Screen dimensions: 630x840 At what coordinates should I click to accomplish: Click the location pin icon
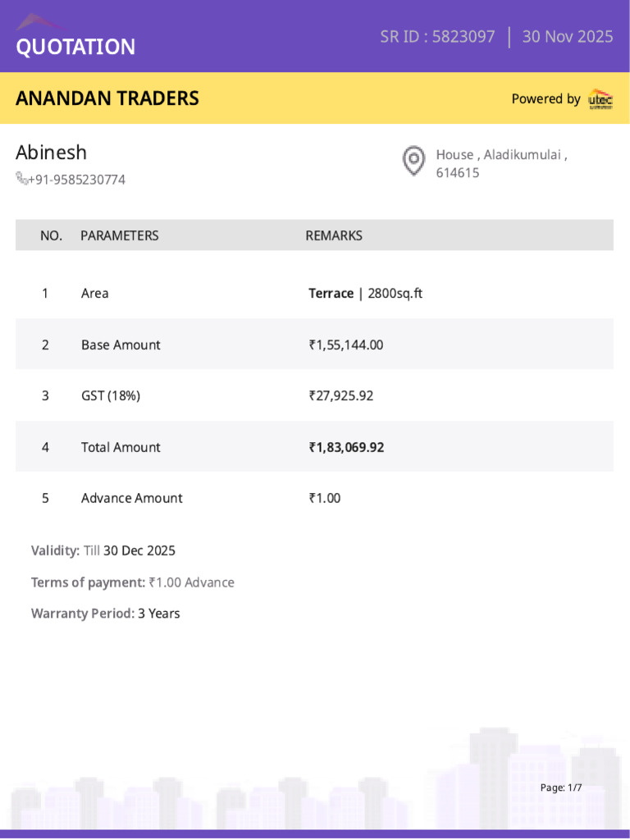click(x=413, y=161)
